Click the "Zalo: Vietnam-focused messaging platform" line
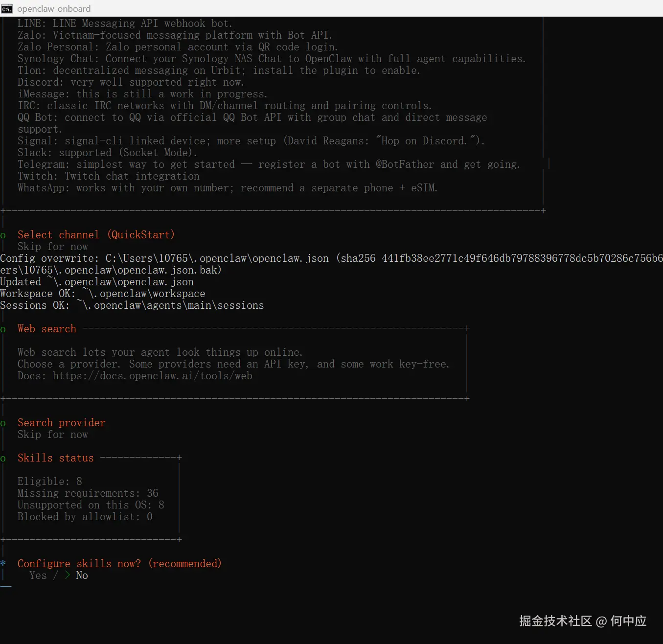 pyautogui.click(x=175, y=35)
